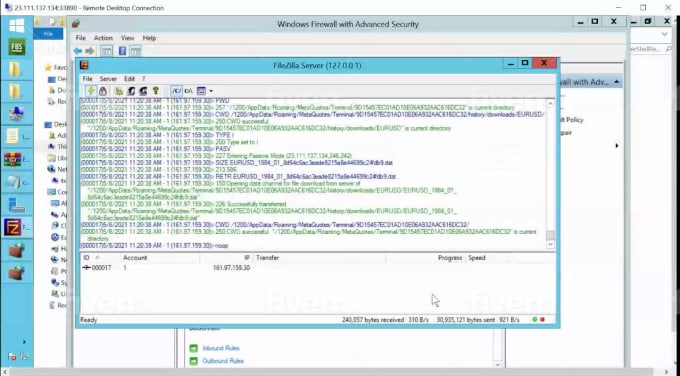Image resolution: width=680 pixels, height=376 pixels.
Task: Open the Server Manager taskbar icon
Action: (x=16, y=204)
